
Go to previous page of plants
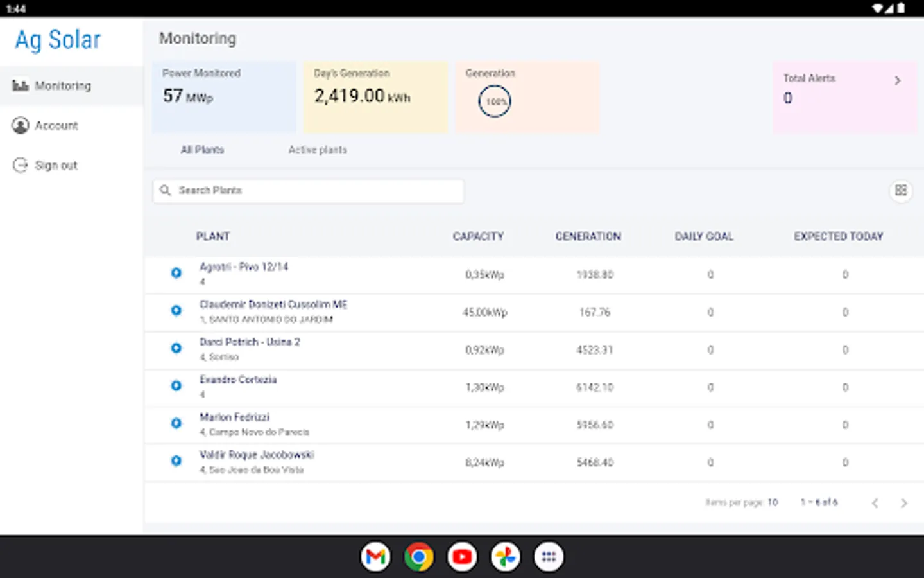click(x=875, y=503)
